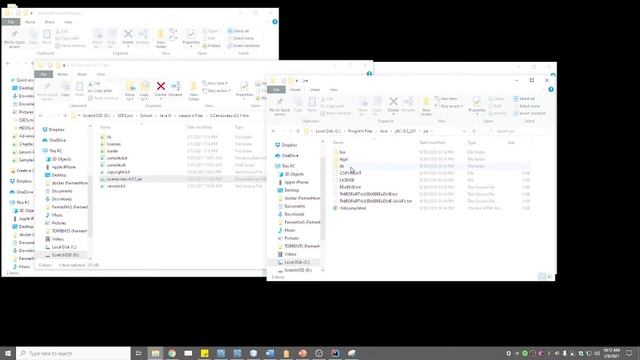
Task: Click the jre window search box
Action: [518, 131]
